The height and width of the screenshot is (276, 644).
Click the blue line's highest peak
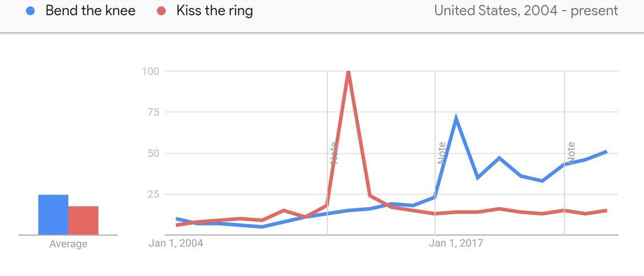[x=456, y=117]
